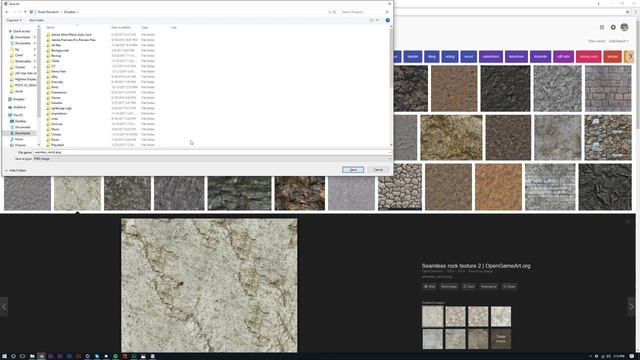Click the View saved link
The width and height of the screenshot is (640, 360).
596,41
